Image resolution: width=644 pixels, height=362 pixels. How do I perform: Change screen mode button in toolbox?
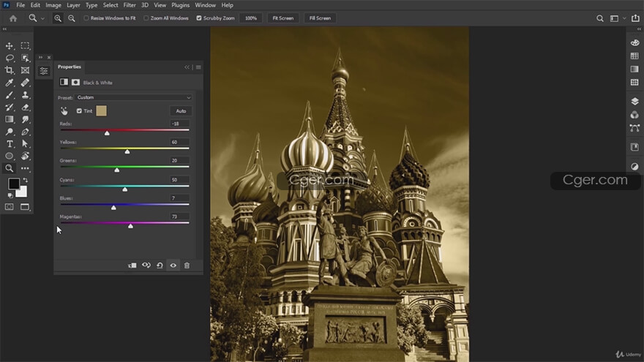[x=25, y=207]
